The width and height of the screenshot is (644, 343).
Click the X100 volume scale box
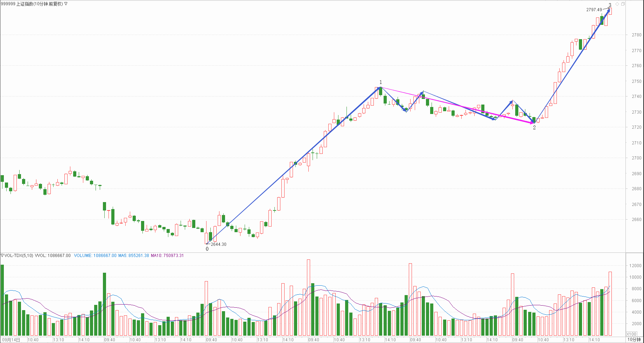pyautogui.click(x=631, y=334)
